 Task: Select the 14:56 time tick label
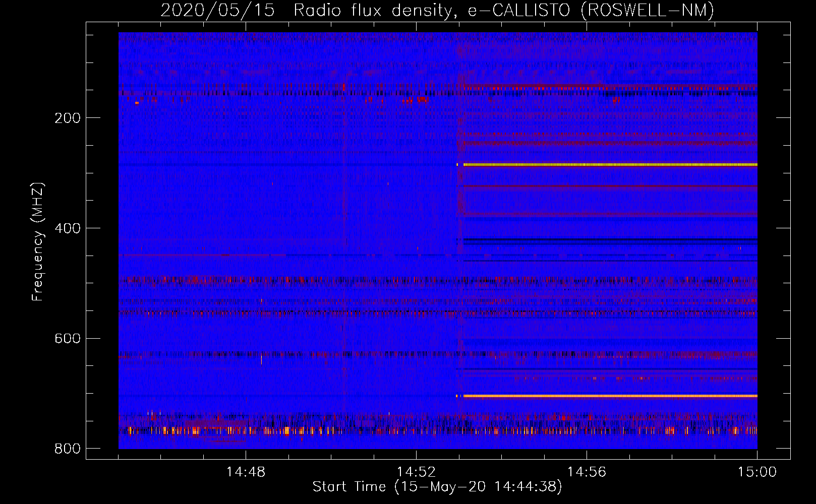(587, 472)
